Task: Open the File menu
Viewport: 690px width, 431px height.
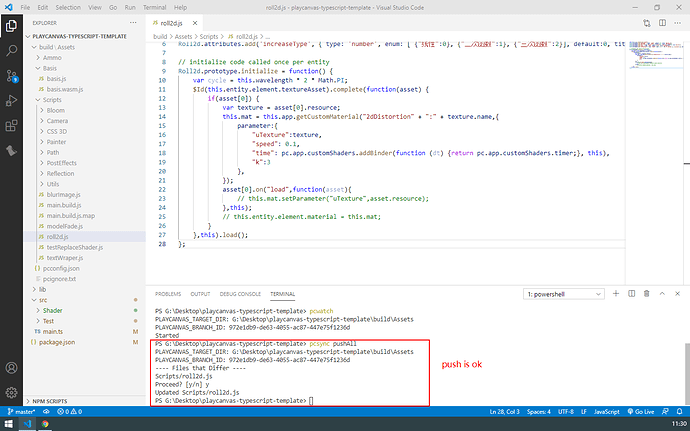Action: pyautogui.click(x=25, y=7)
